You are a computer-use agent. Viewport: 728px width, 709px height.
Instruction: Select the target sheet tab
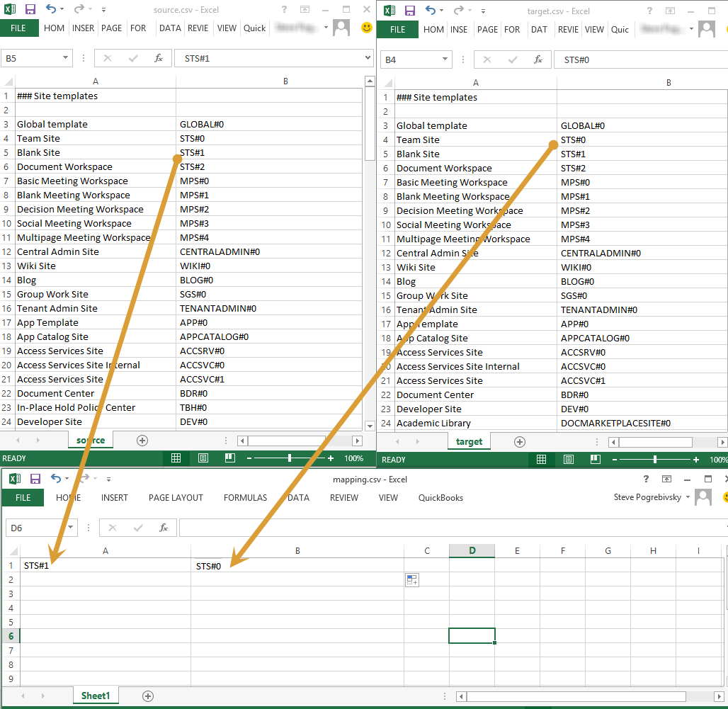click(x=468, y=441)
